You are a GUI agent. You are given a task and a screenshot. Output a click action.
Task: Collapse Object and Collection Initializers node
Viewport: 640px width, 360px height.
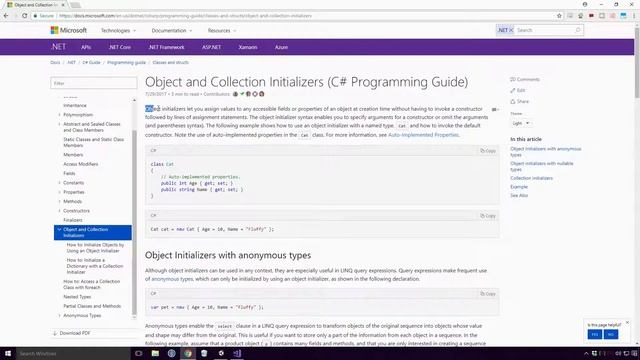pyautogui.click(x=59, y=230)
